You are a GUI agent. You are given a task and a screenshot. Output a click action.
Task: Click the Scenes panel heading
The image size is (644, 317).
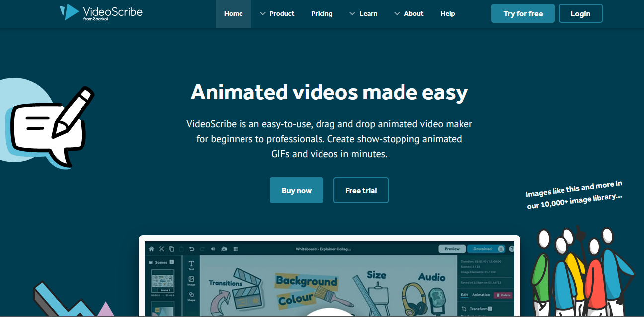(161, 262)
